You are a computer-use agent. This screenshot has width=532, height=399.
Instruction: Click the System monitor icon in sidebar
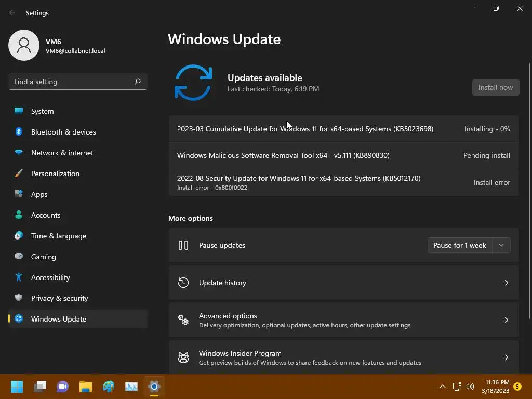19,111
